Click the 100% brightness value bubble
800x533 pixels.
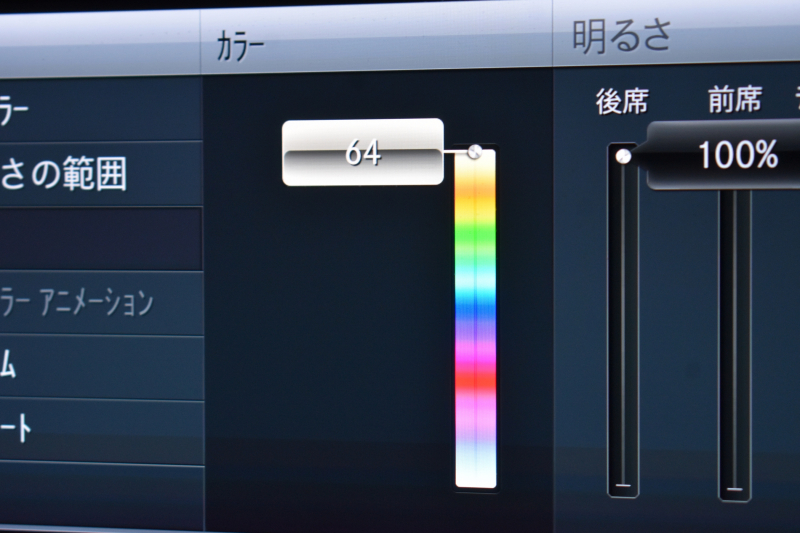(x=724, y=155)
